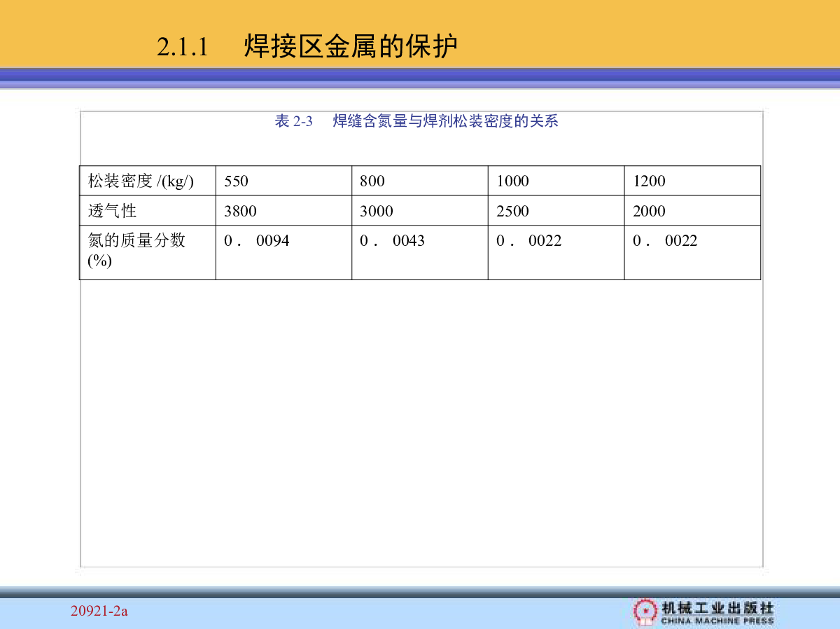840x629 pixels.
Task: Select the permeability value 3000
Action: [x=377, y=211]
